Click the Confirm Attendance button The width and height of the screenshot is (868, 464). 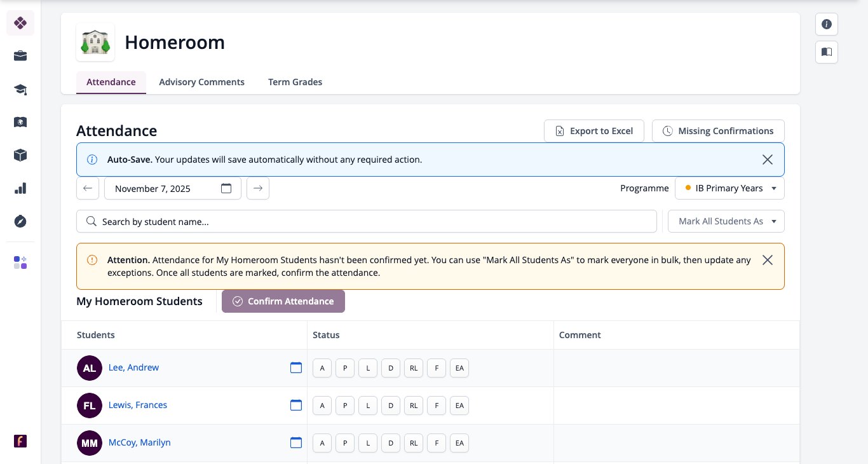[x=283, y=301]
